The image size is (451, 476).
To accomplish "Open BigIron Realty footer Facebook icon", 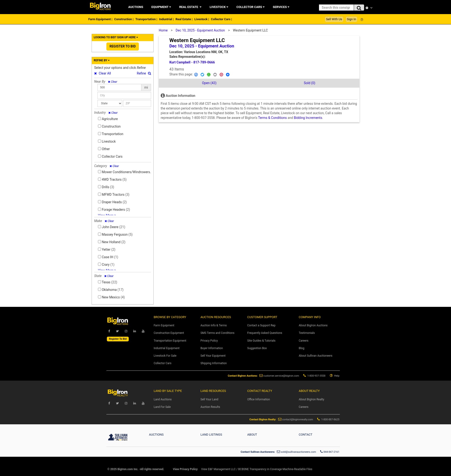I will tap(109, 403).
